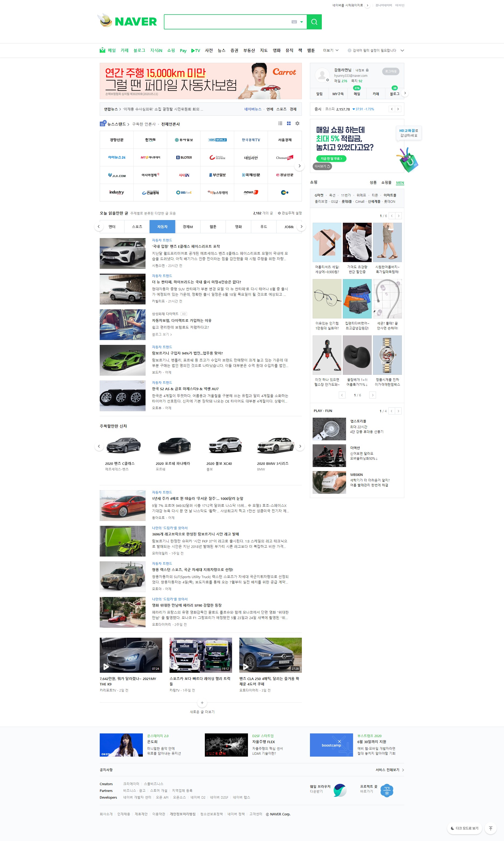This screenshot has height=841, width=504.
Task: Play the Benz CLA 250 video
Action: (270, 655)
